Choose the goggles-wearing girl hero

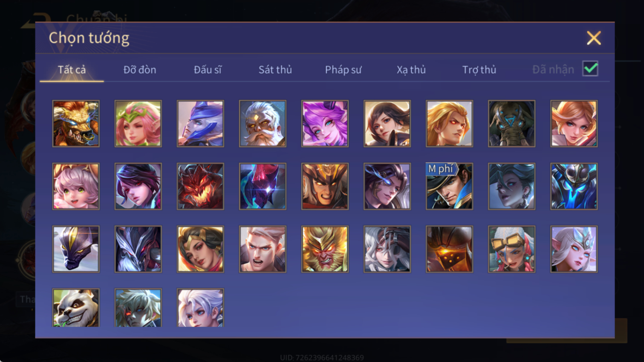coord(511,249)
